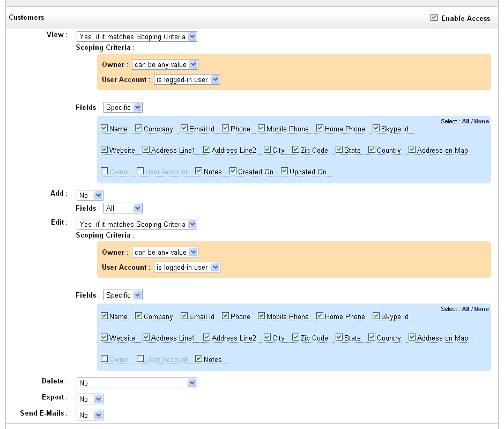
Task: Uncheck the Name field under View
Action: click(105, 128)
